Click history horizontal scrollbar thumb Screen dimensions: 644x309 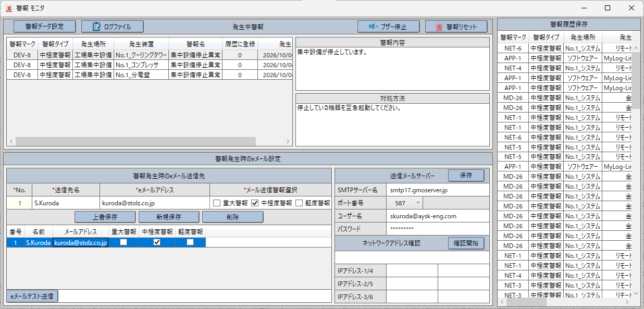click(527, 302)
